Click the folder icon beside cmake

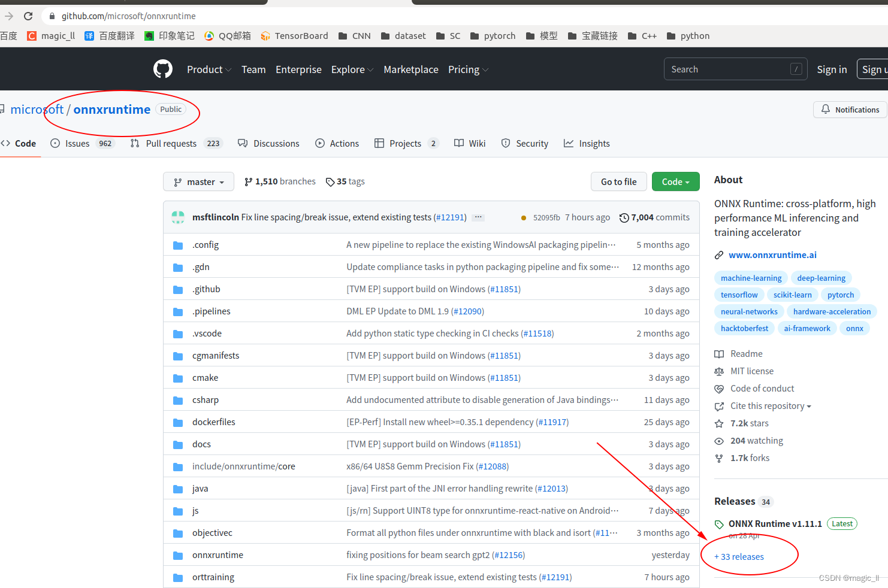pyautogui.click(x=178, y=378)
